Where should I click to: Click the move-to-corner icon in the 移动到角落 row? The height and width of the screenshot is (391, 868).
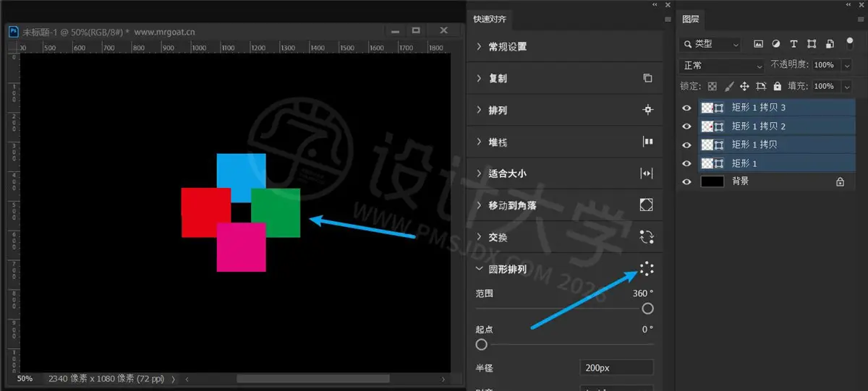tap(647, 205)
